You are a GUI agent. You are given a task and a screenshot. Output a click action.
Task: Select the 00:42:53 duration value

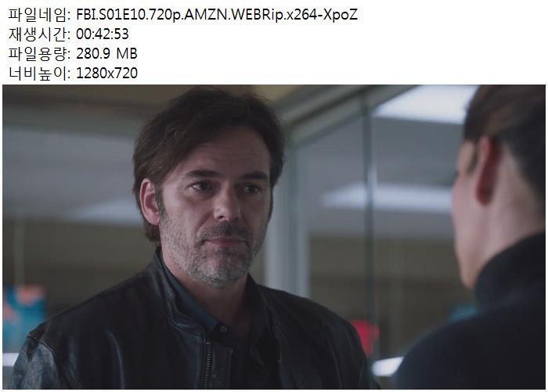103,34
